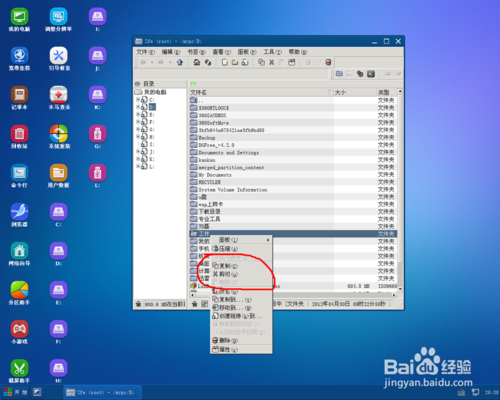Image resolution: width=500 pixels, height=400 pixels.
Task: Click the 开始 start button on taskbar
Action: [15, 392]
